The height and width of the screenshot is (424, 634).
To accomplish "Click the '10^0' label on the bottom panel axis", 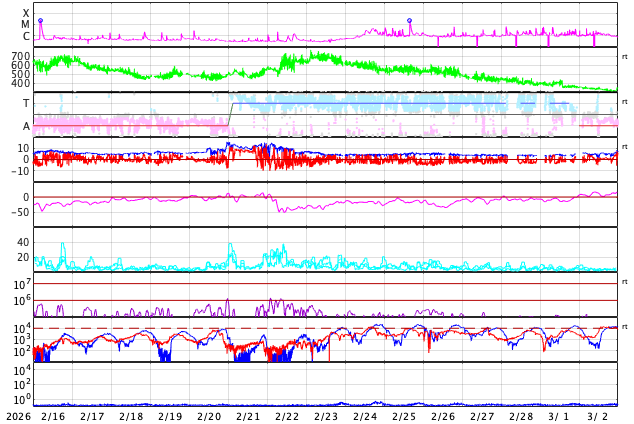I will (x=22, y=400).
